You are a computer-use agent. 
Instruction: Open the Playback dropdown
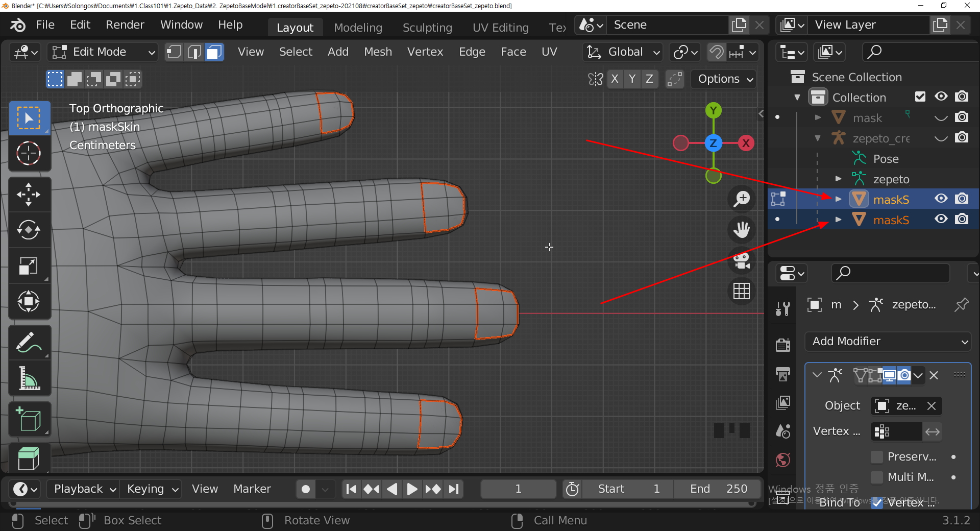(83, 489)
